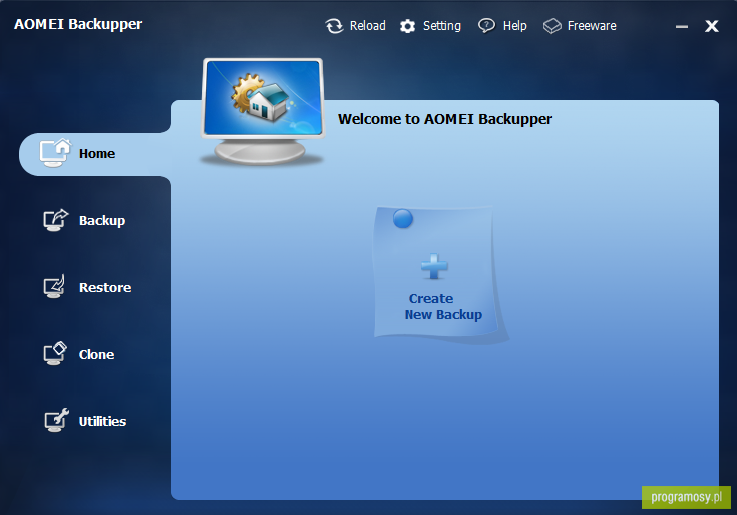Screen dimensions: 737x515
Task: Switch to the Backup tab
Action: coord(102,221)
